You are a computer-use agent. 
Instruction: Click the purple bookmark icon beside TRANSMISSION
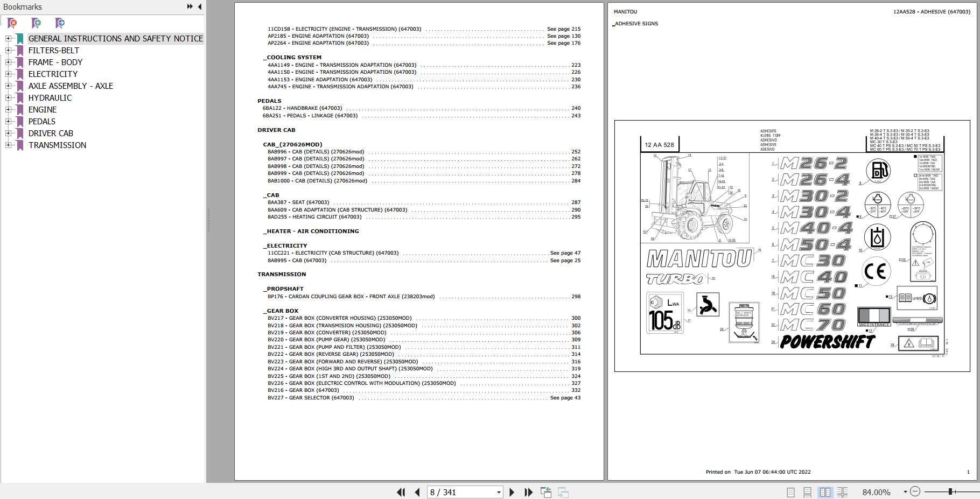[20, 145]
